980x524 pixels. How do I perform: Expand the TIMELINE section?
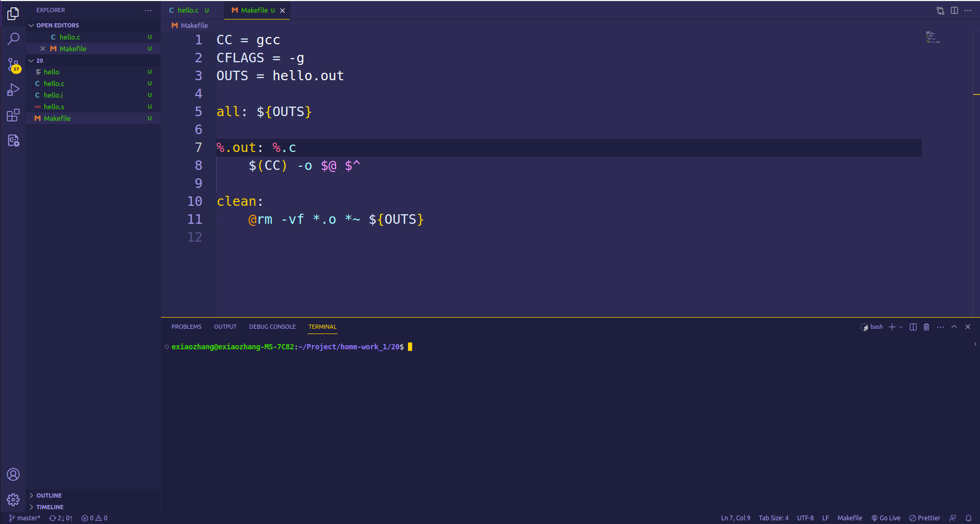[50, 507]
